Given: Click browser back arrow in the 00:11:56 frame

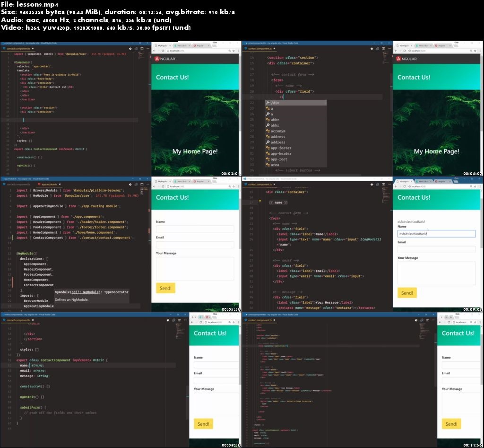Looking at the screenshot, I should 441,322.
